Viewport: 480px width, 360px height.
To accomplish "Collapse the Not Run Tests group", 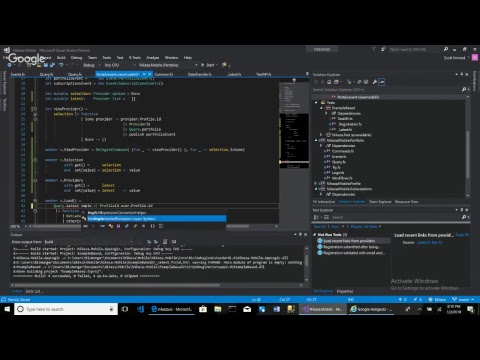I will [315, 235].
